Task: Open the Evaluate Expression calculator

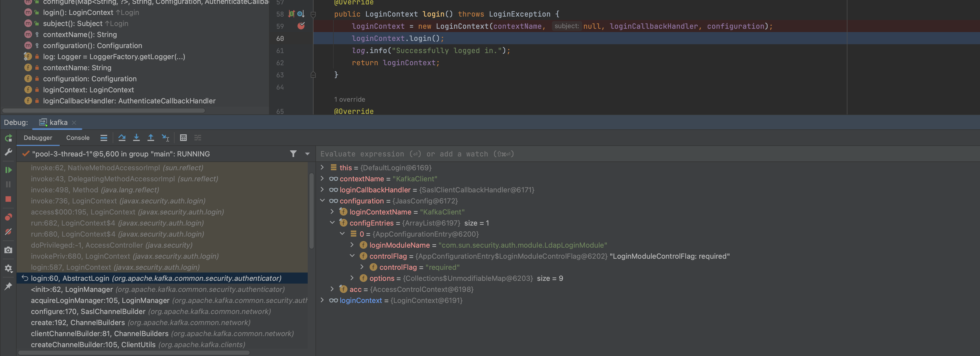Action: pos(183,138)
